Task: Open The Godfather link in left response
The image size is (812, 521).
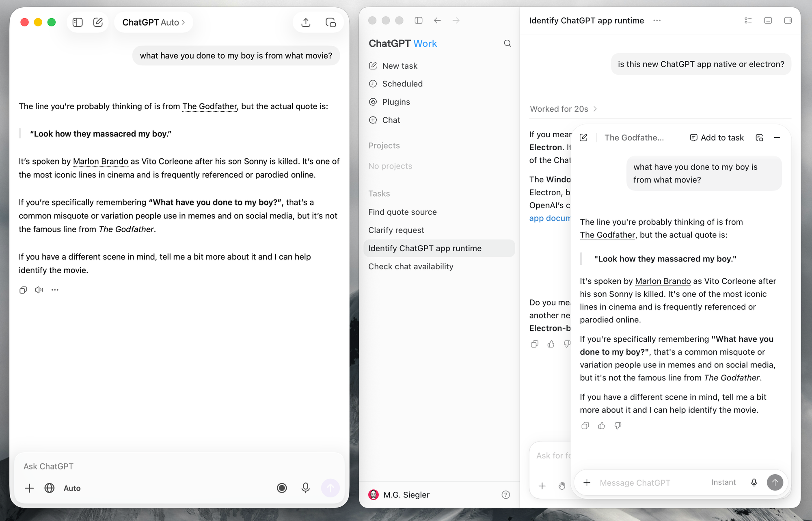Action: click(x=209, y=106)
